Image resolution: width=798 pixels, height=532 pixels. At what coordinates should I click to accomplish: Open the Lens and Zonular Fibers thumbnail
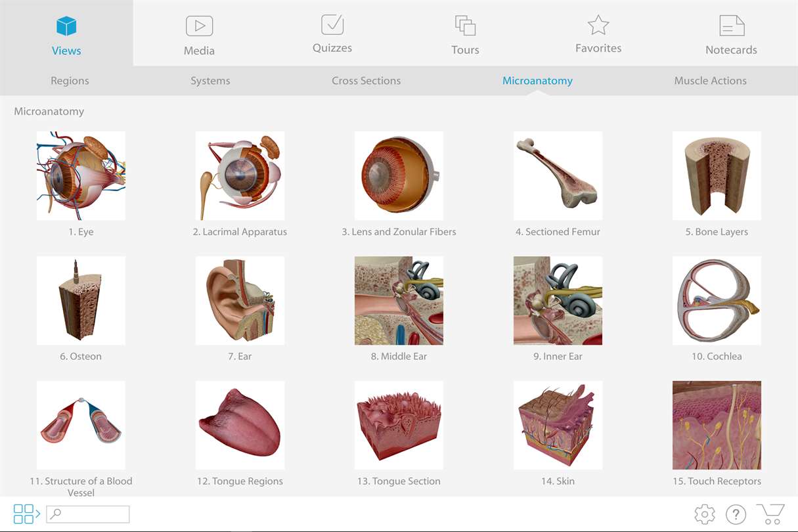pyautogui.click(x=399, y=175)
